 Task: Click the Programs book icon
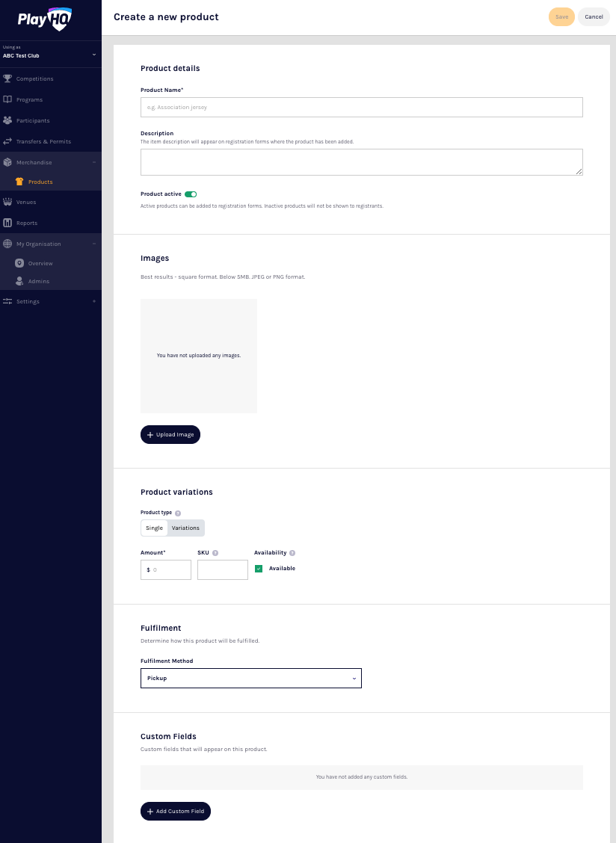pos(7,99)
